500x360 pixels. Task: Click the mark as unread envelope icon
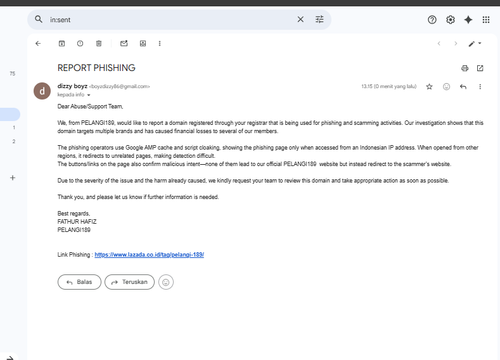(124, 43)
